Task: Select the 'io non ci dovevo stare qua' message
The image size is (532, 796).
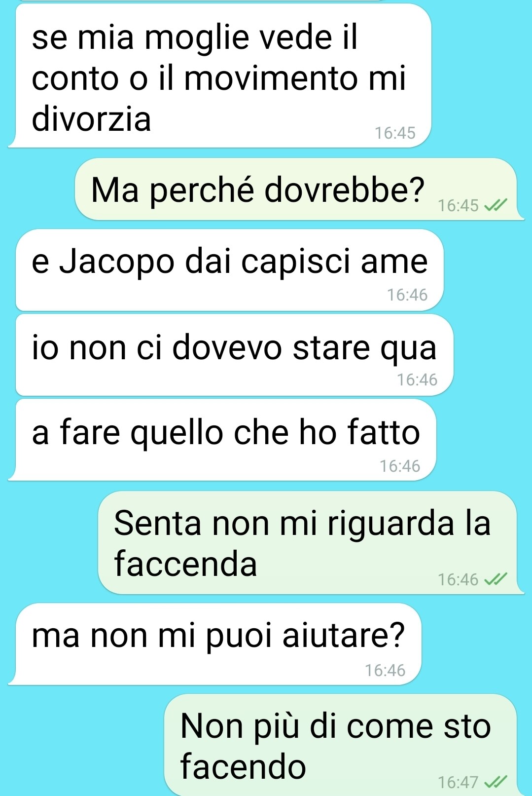Action: (x=235, y=355)
